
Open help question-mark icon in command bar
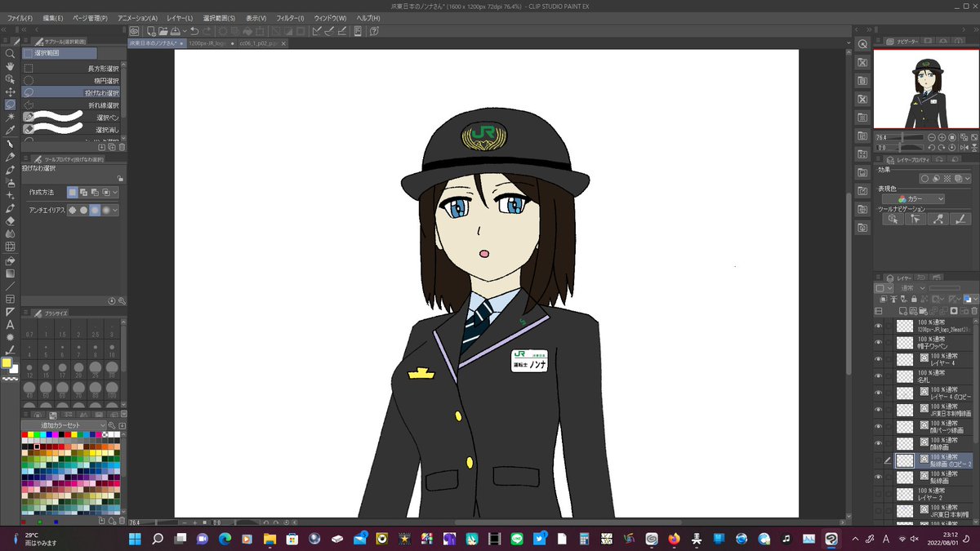pos(374,31)
